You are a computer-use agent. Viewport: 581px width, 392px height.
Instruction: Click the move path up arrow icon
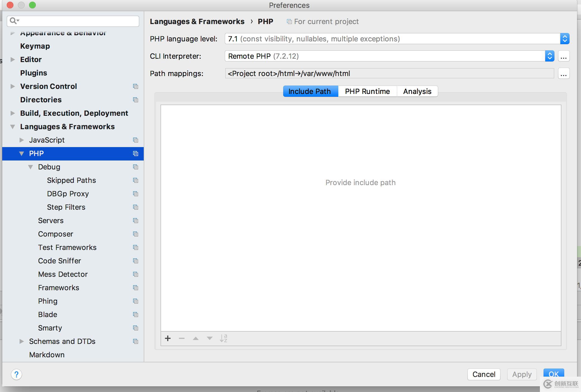tap(196, 338)
